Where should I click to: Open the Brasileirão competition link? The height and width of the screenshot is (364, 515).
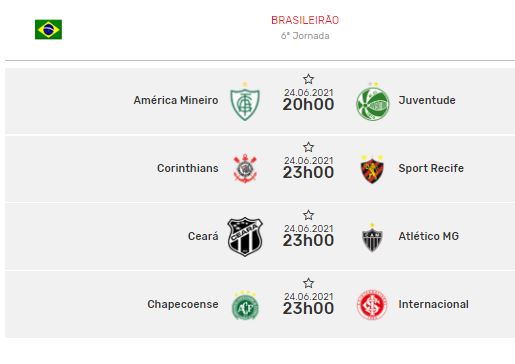point(305,20)
